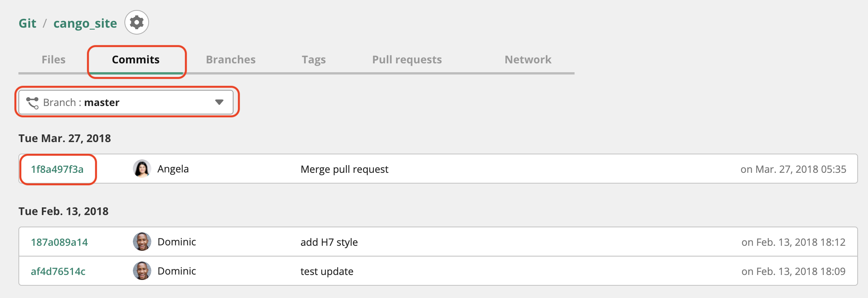Screen dimensions: 868x298
Task: Open the Branch : master selector
Action: tap(126, 102)
